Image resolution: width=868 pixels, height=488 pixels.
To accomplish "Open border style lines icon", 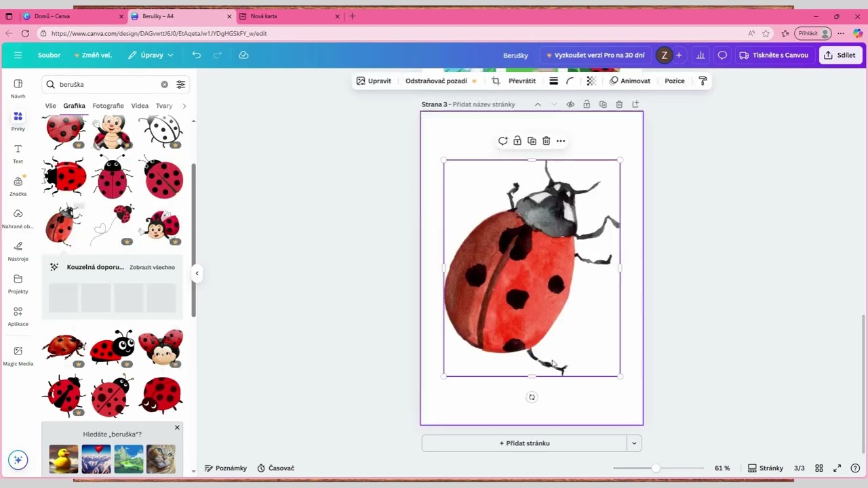I will [553, 81].
